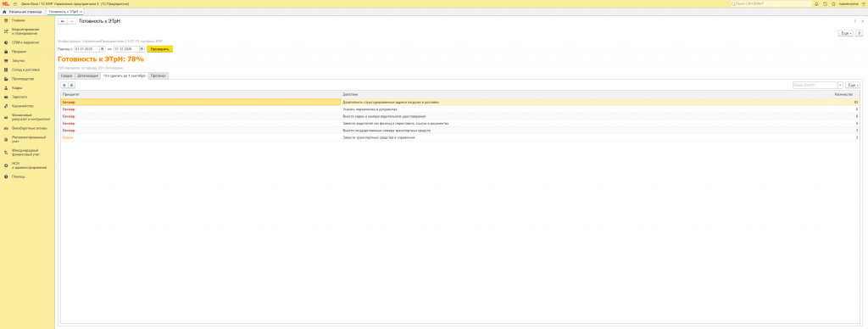Open top Еще dropdown near help button
The image size is (868, 329).
[x=846, y=34]
